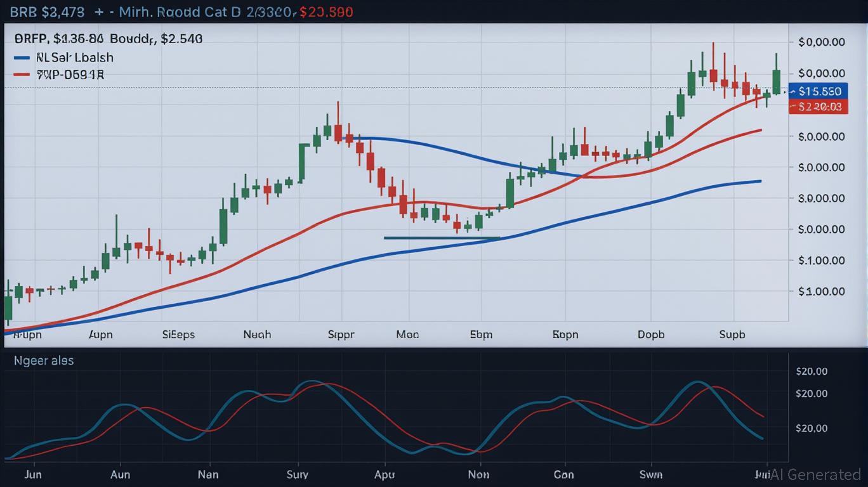The width and height of the screenshot is (868, 487).
Task: Click the blue $15.550 price tag
Action: [819, 91]
